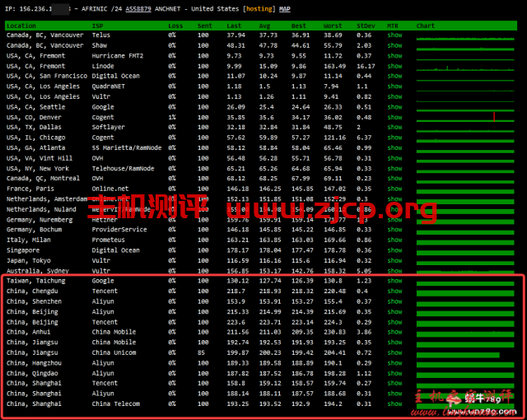Show MTR for Seattle Google row
527x420 pixels.
point(394,107)
